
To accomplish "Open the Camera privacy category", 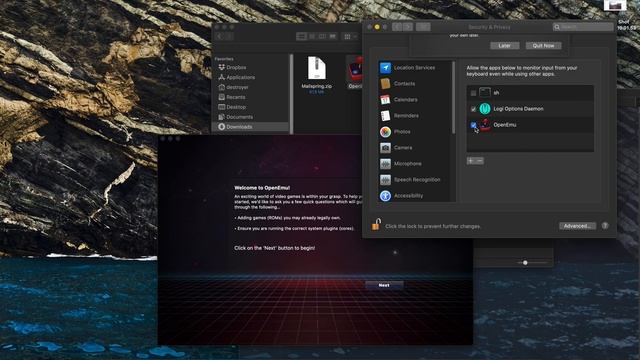I will (416, 148).
